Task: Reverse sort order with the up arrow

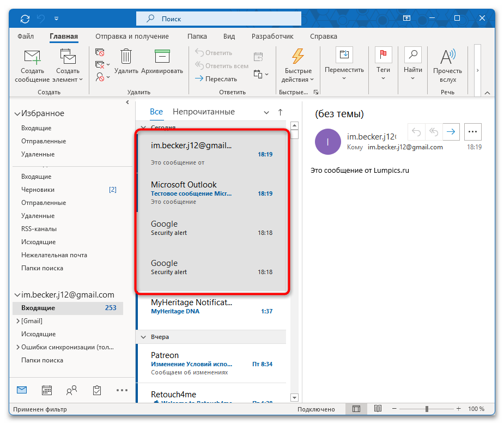Action: coord(280,112)
